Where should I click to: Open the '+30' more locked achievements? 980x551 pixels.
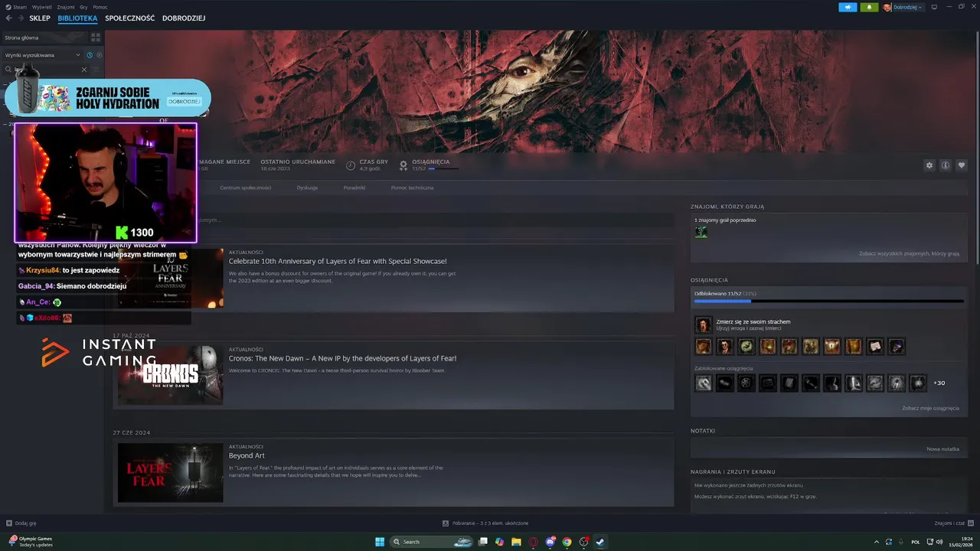click(939, 383)
